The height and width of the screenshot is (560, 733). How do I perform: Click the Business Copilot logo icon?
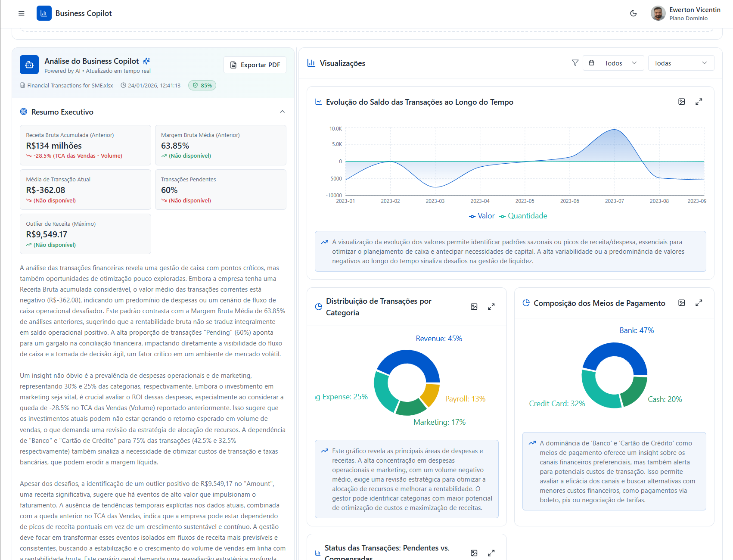(x=43, y=13)
